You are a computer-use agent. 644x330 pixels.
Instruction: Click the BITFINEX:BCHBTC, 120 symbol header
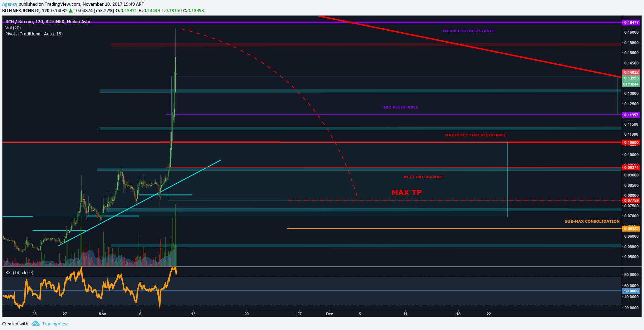[26, 11]
